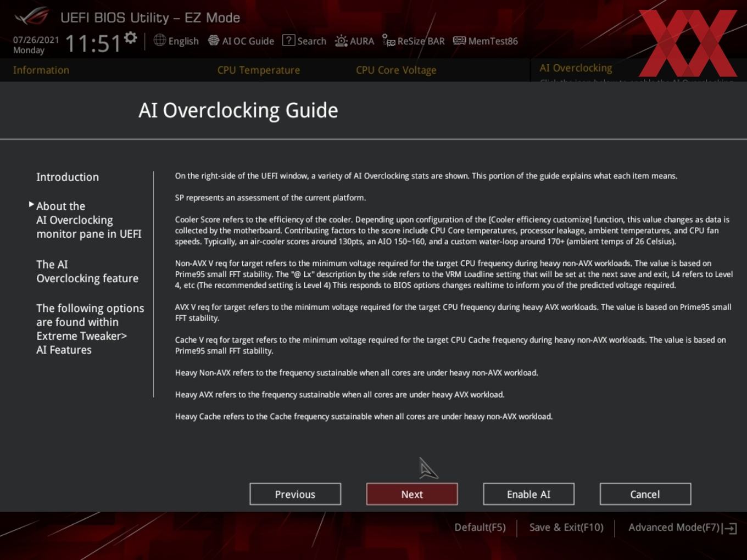
Task: Select Introduction guide section
Action: pyautogui.click(x=68, y=177)
